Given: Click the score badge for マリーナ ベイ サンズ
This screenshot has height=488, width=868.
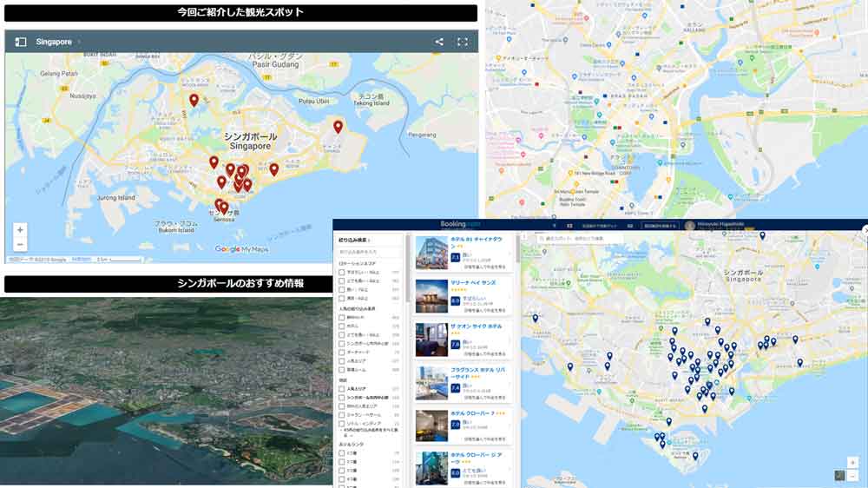Looking at the screenshot, I should click(455, 300).
